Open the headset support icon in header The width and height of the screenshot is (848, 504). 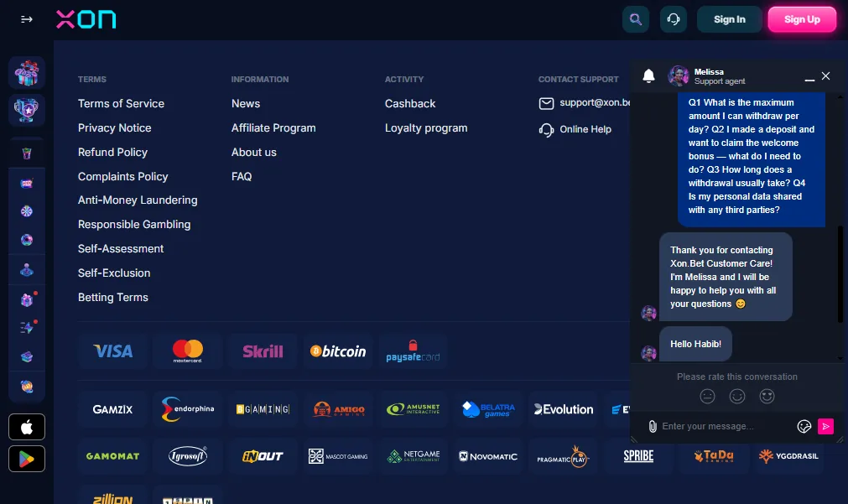click(674, 19)
